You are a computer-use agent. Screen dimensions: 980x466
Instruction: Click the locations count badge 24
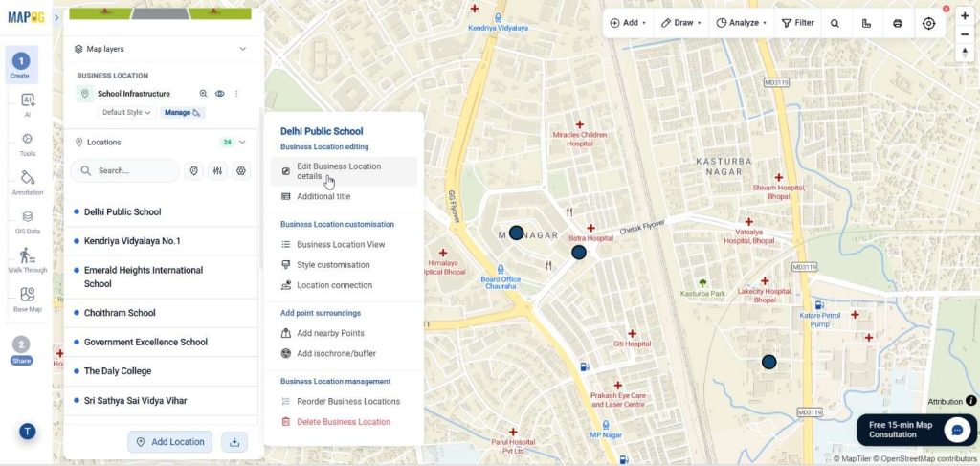pos(227,142)
